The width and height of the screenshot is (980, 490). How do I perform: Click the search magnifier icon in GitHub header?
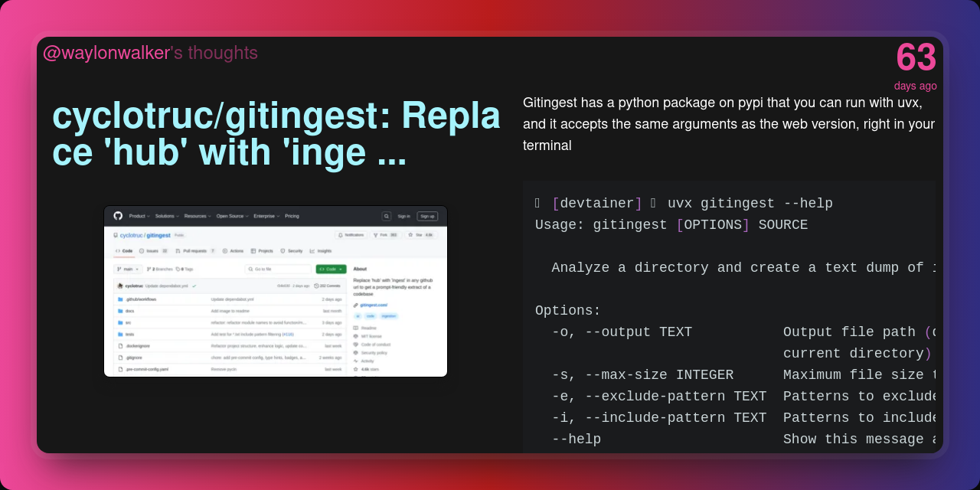tap(387, 216)
